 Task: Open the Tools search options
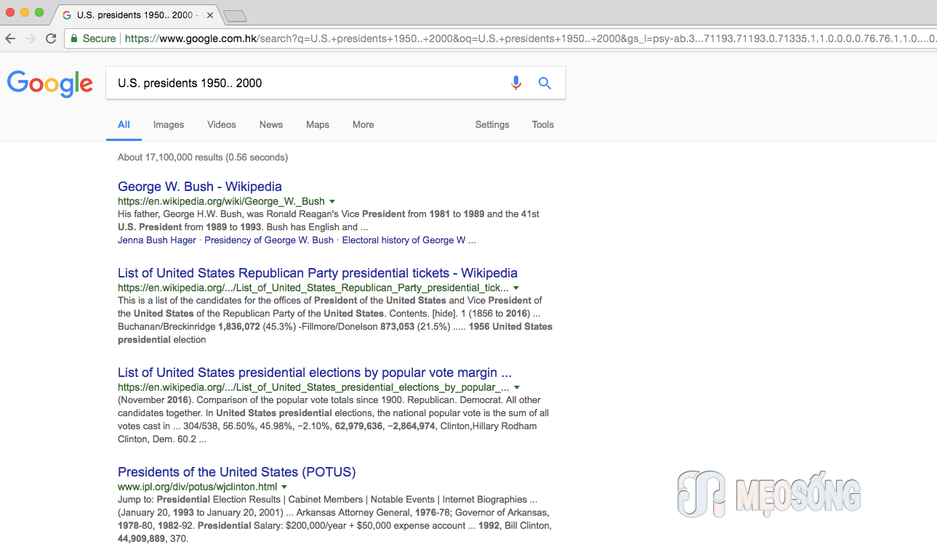(x=543, y=125)
